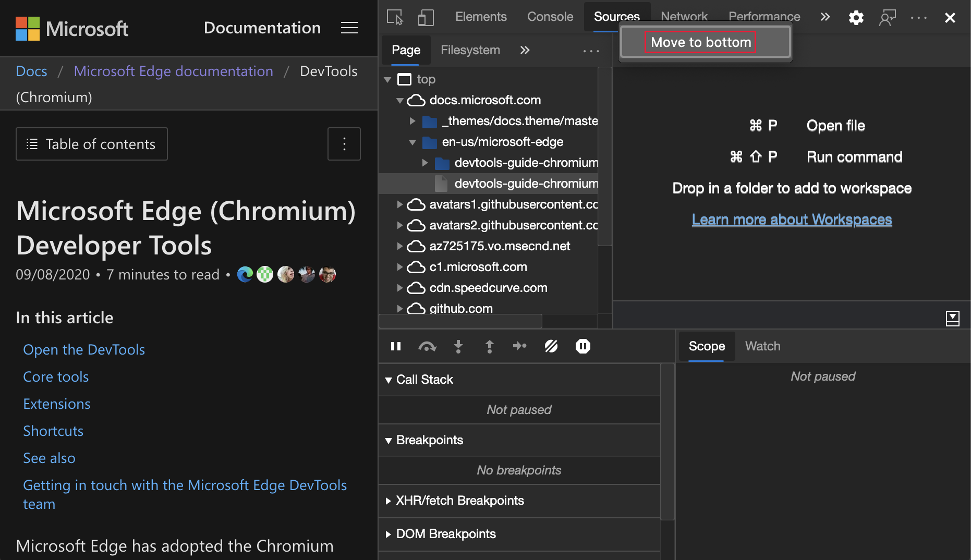
Task: Expand XHR/fetch Breakpoints section
Action: click(x=389, y=501)
